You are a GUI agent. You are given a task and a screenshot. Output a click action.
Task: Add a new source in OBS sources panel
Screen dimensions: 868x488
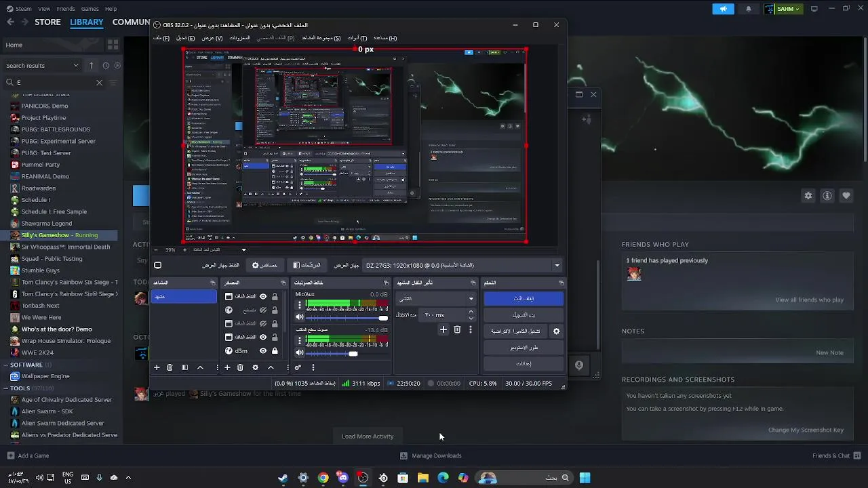(227, 367)
